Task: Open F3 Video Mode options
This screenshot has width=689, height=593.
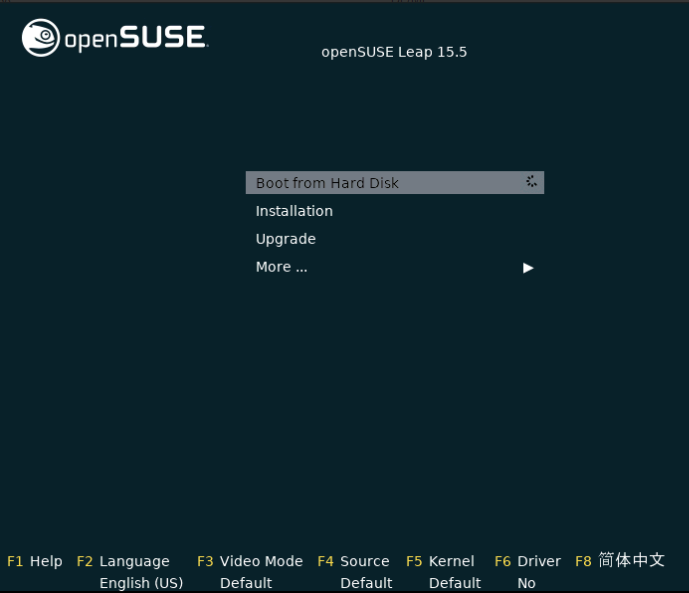Action: point(250,561)
